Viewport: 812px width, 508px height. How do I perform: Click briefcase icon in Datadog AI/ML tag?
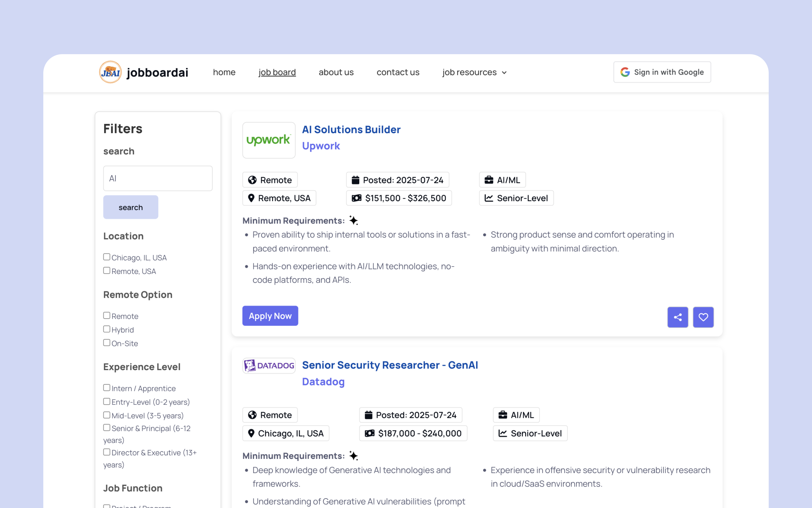pyautogui.click(x=503, y=415)
